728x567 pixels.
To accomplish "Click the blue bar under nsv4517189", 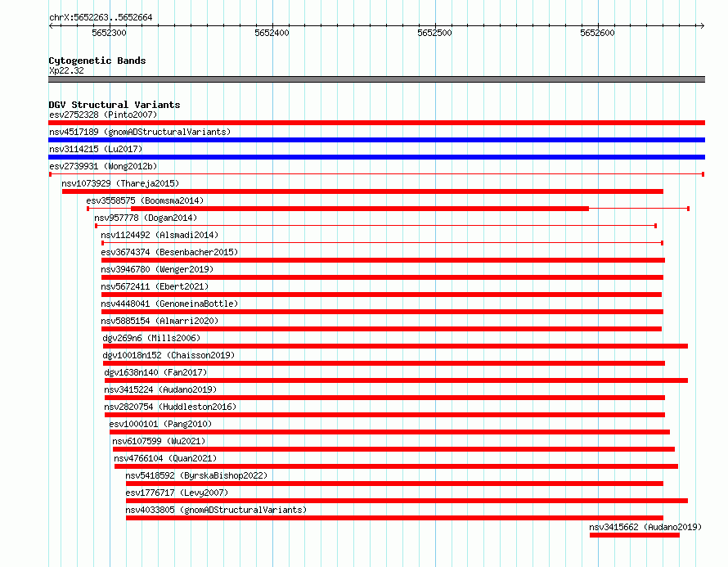I will pyautogui.click(x=376, y=140).
